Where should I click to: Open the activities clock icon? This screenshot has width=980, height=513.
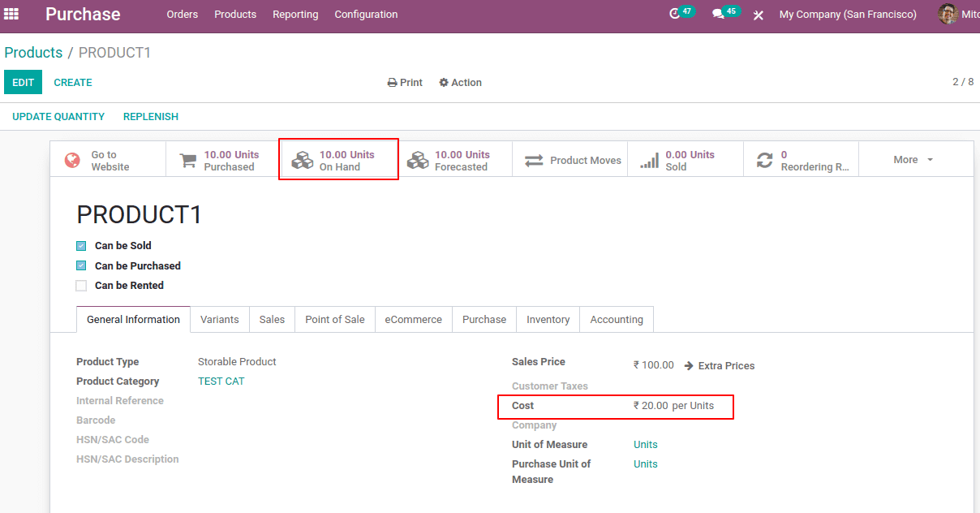pos(675,14)
